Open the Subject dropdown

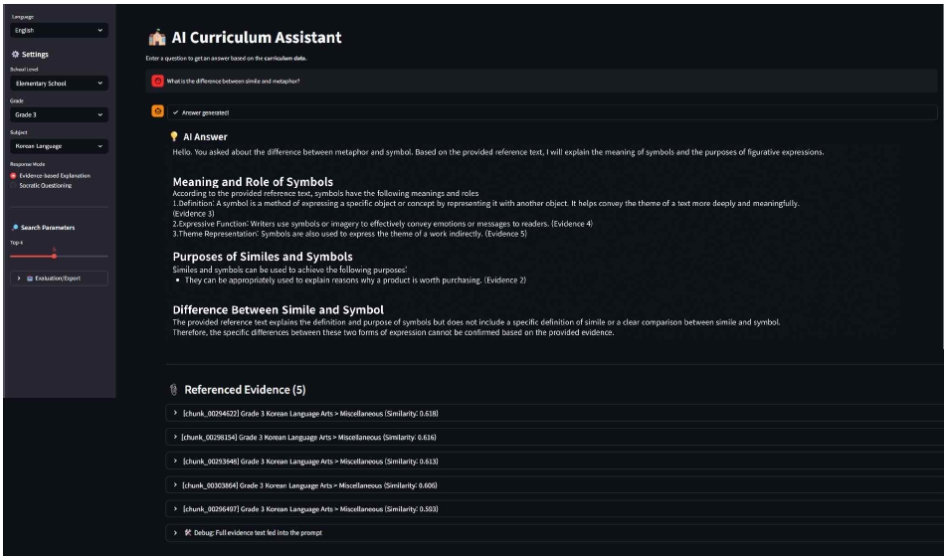[x=59, y=146]
